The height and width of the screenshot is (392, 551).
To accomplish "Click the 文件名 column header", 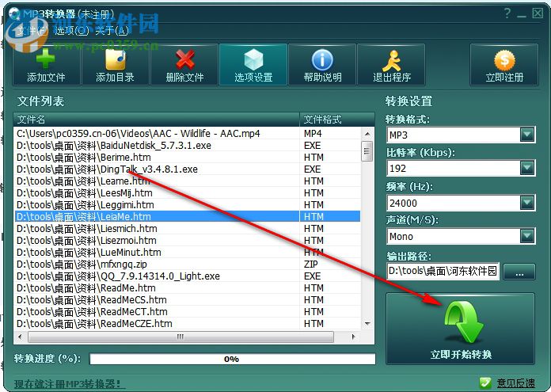I will click(x=157, y=120).
